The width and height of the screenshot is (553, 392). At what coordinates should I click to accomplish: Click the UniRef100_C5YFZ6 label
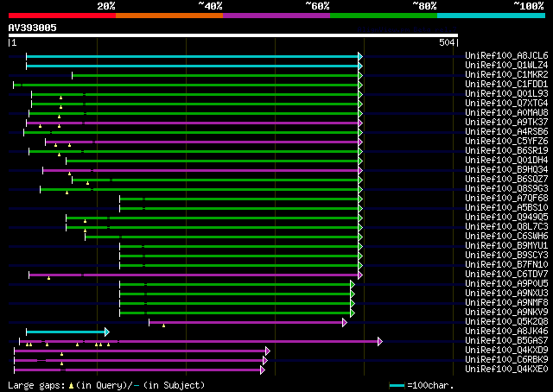tap(506, 142)
